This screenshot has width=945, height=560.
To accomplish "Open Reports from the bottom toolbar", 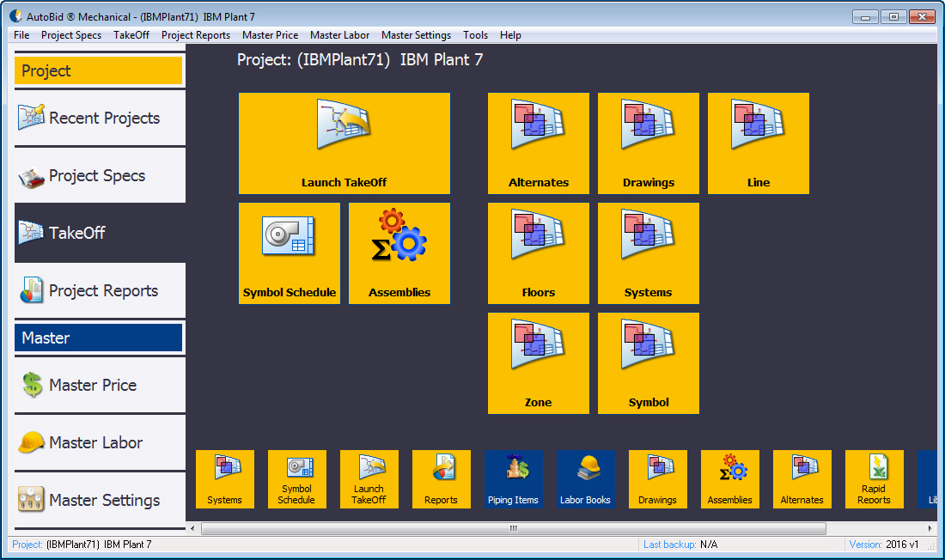I will point(441,478).
